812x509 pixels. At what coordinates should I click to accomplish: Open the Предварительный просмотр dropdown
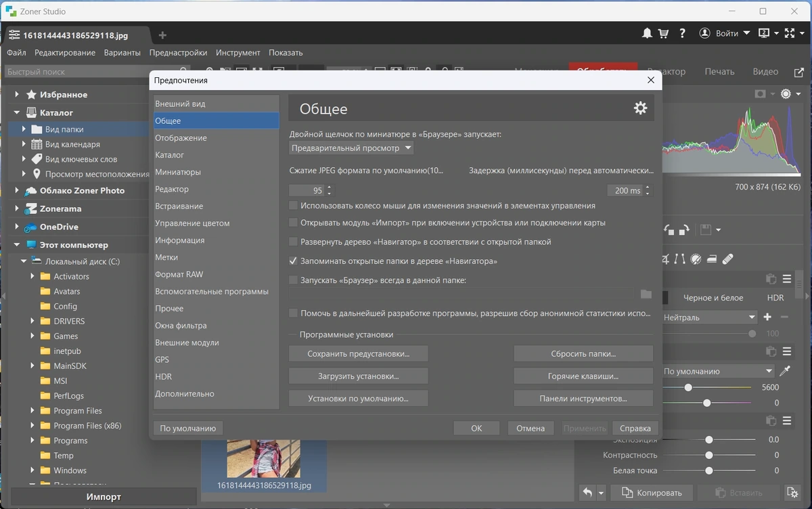[351, 148]
